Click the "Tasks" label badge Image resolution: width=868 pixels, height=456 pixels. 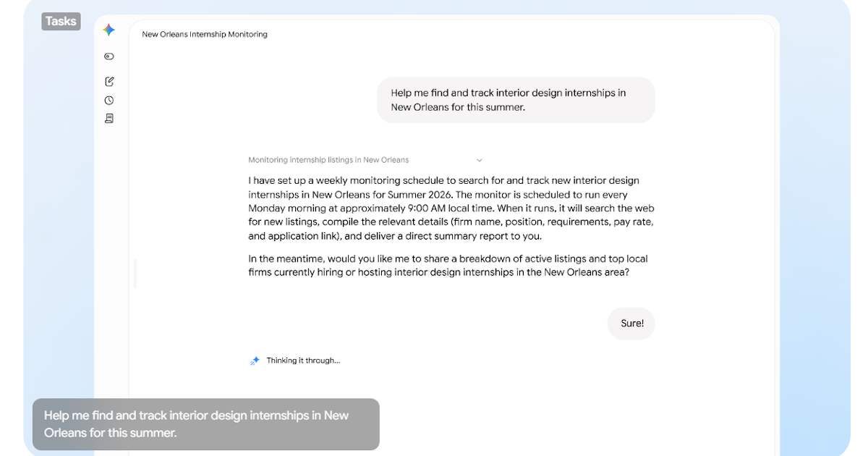coord(61,21)
